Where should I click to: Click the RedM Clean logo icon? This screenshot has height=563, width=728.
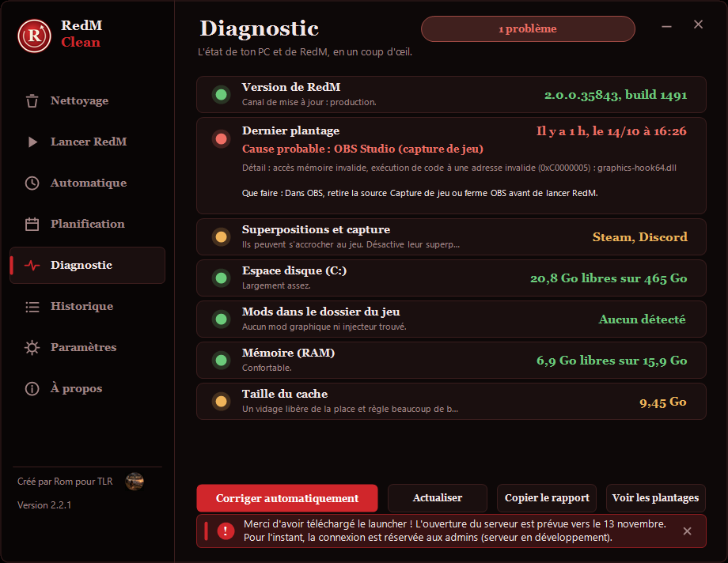pyautogui.click(x=34, y=36)
